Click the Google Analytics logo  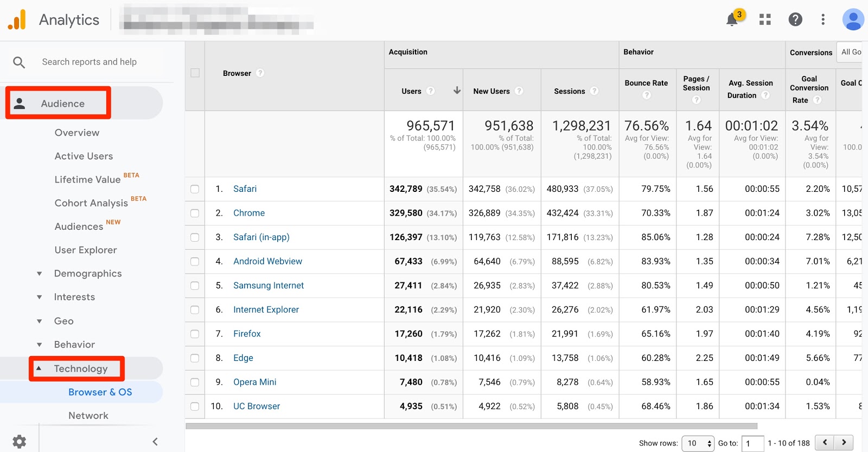pos(17,20)
